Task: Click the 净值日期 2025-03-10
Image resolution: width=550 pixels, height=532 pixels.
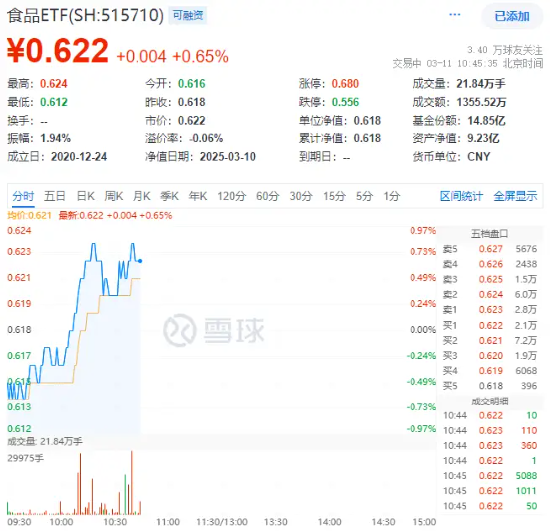Action: (228, 156)
